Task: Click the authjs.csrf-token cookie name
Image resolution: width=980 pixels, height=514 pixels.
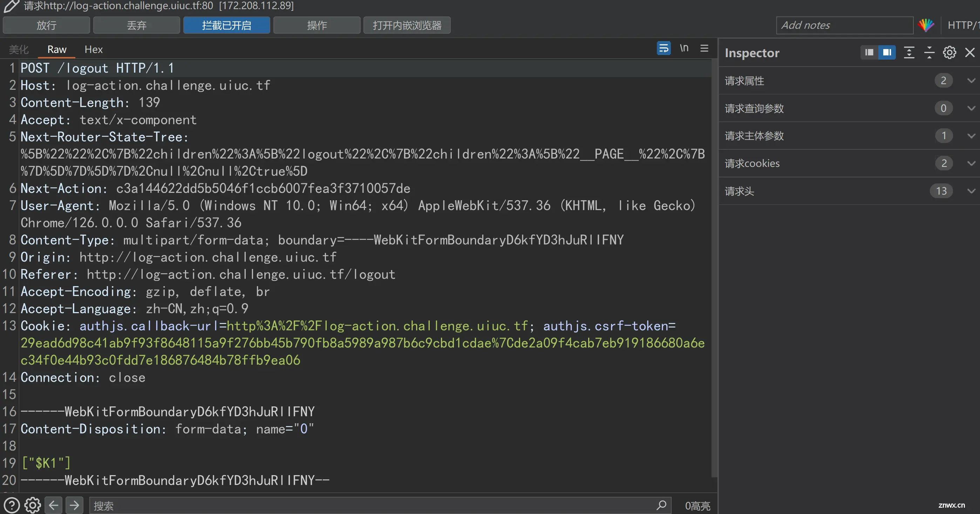Action: click(x=605, y=326)
